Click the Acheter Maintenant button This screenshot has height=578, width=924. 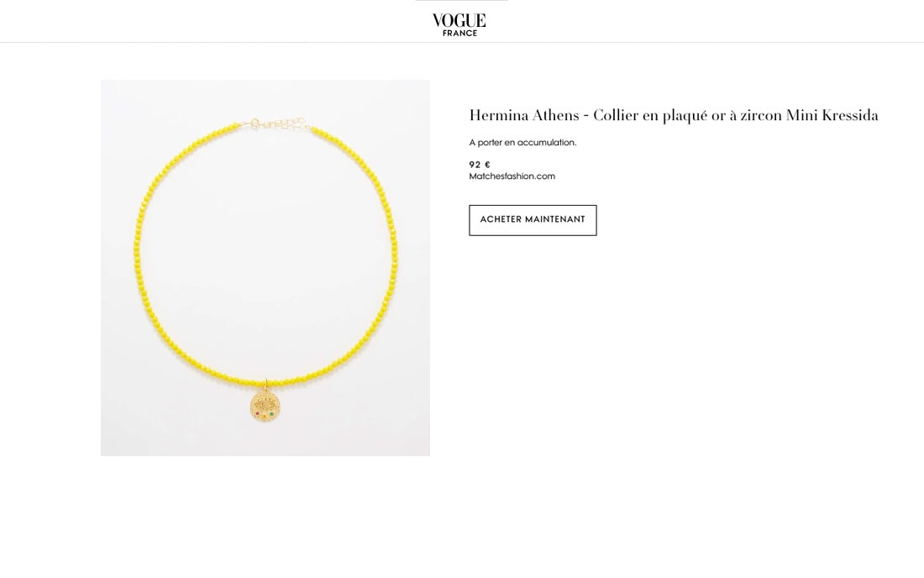click(x=533, y=220)
